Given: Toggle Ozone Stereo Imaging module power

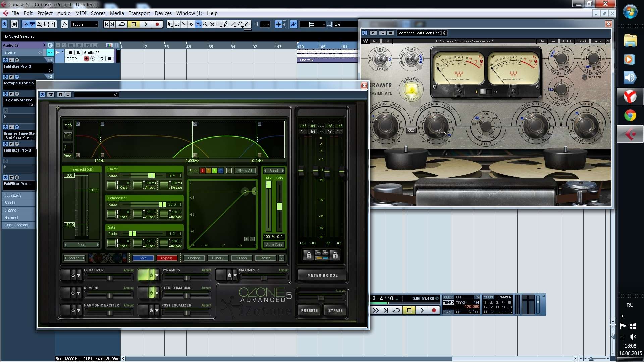Looking at the screenshot, I should 151,293.
